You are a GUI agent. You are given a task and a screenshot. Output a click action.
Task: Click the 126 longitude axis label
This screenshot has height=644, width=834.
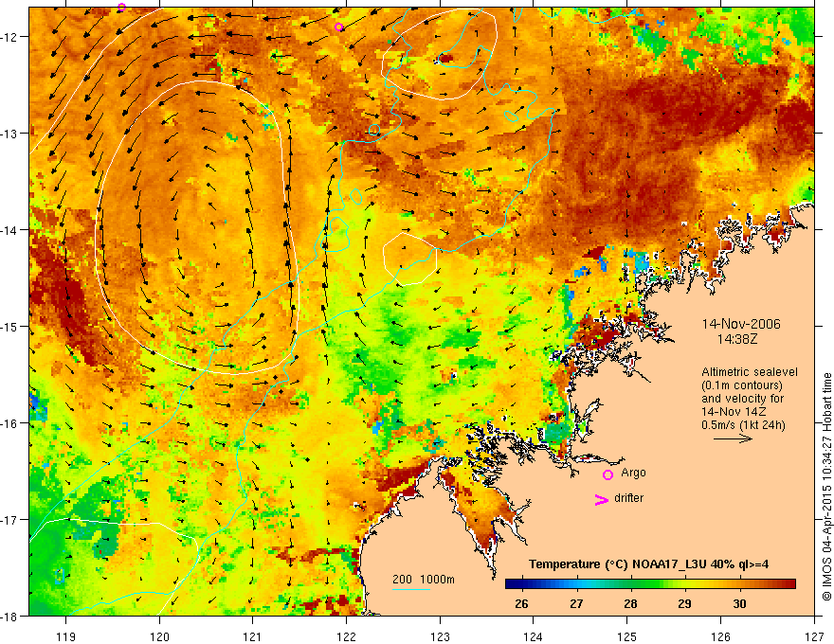(x=720, y=636)
